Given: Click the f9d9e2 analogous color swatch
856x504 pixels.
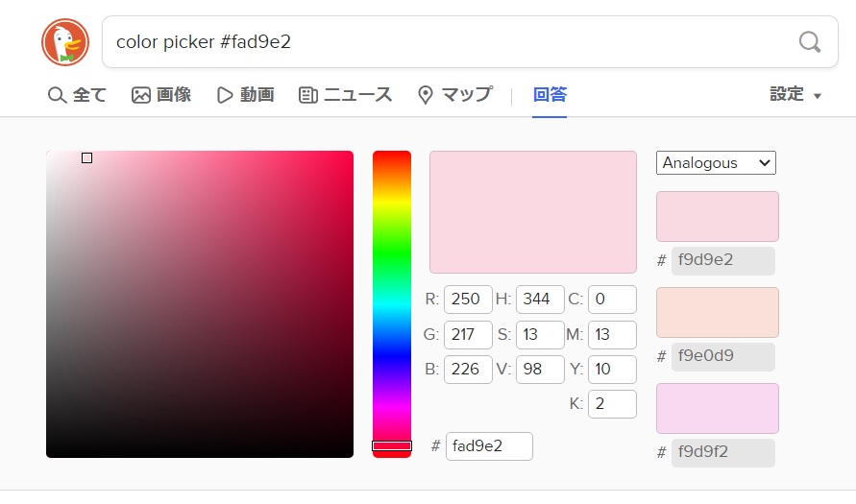Looking at the screenshot, I should [x=718, y=217].
